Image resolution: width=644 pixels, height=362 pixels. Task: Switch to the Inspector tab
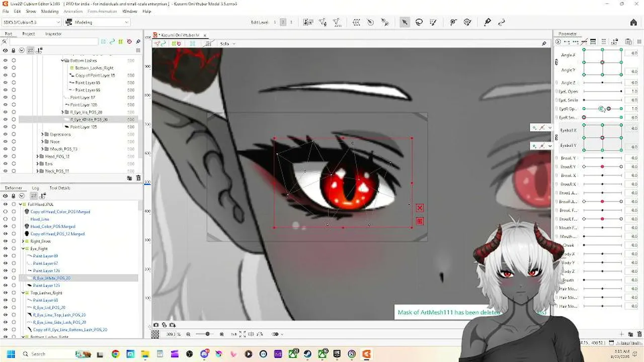[x=53, y=34]
